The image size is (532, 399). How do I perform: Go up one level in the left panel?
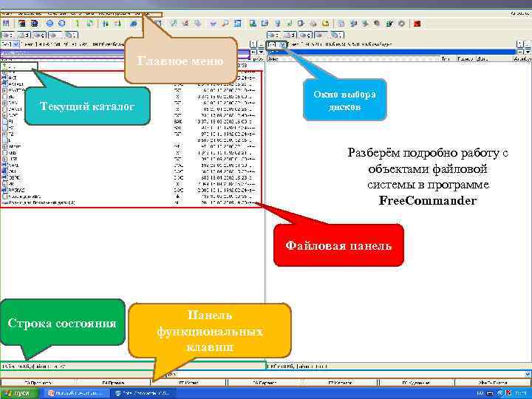261,44
